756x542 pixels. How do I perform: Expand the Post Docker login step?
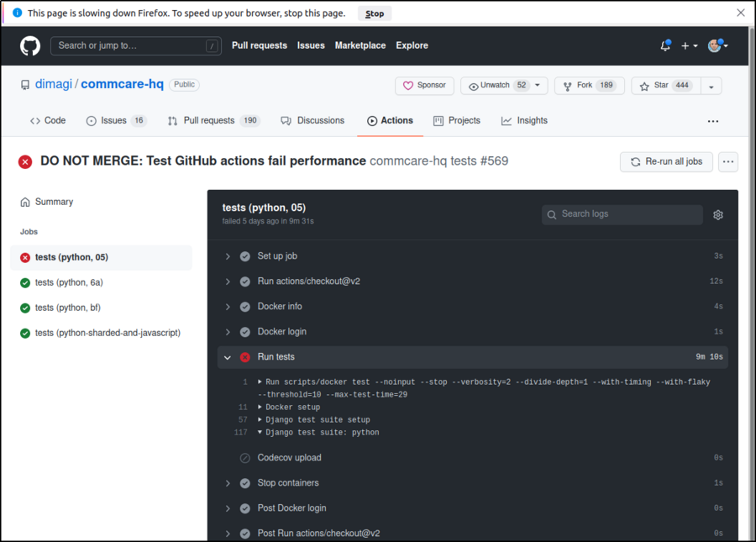click(x=228, y=508)
